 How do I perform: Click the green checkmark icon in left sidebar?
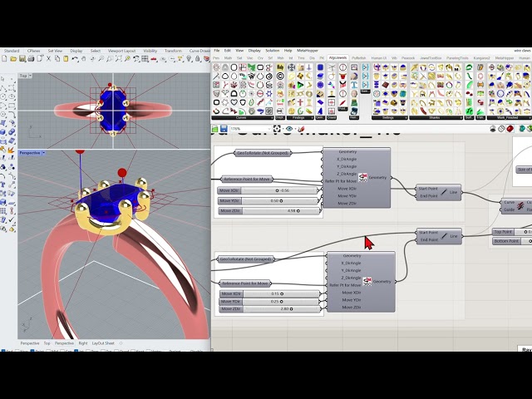(11, 219)
